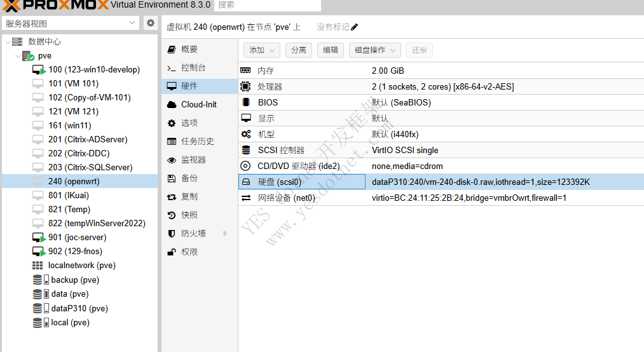Viewport: 644px width, 352px height.
Task: Click the gear settings icon beside view selector
Action: (151, 23)
